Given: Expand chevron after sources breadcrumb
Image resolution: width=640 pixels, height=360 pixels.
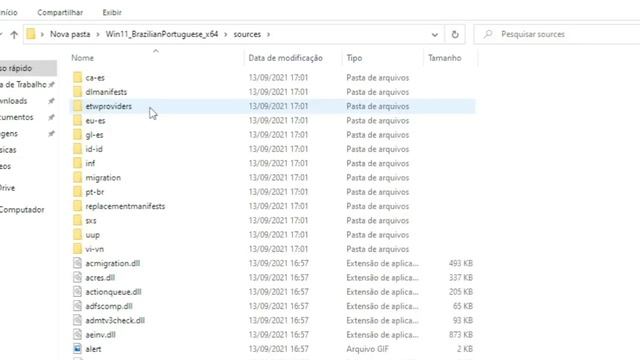Looking at the screenshot, I should point(269,35).
